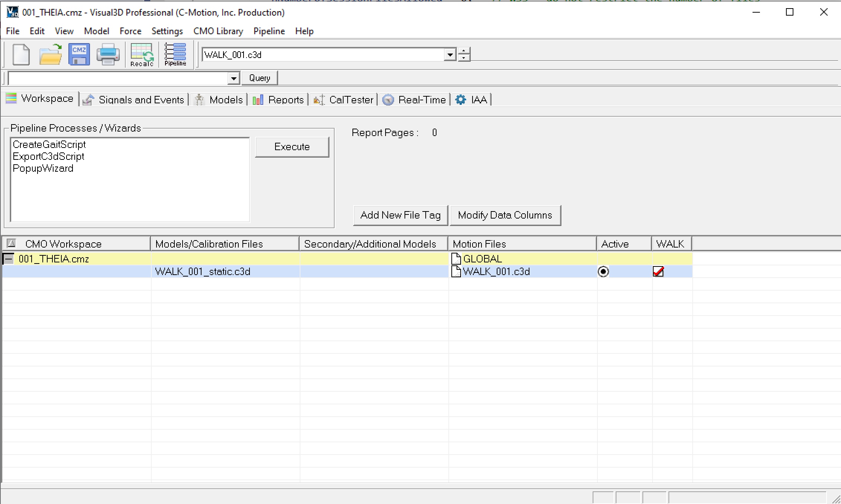This screenshot has height=504, width=841.
Task: Click the WALK tag column header
Action: point(672,244)
